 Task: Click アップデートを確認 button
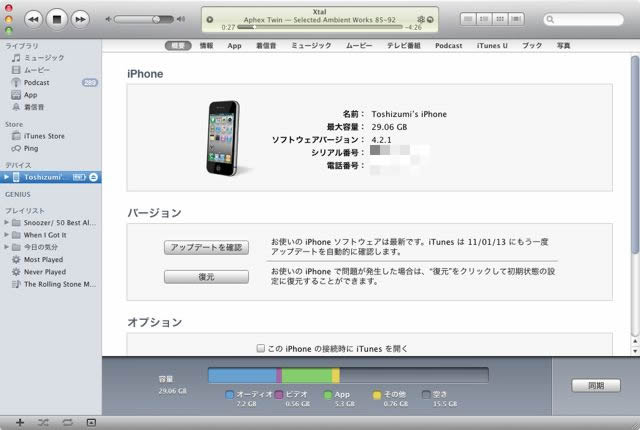pyautogui.click(x=207, y=248)
